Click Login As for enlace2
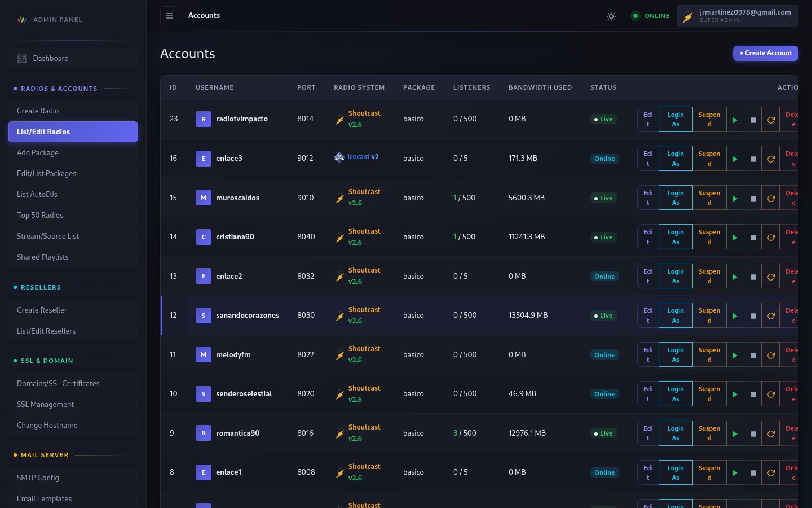 tap(676, 277)
